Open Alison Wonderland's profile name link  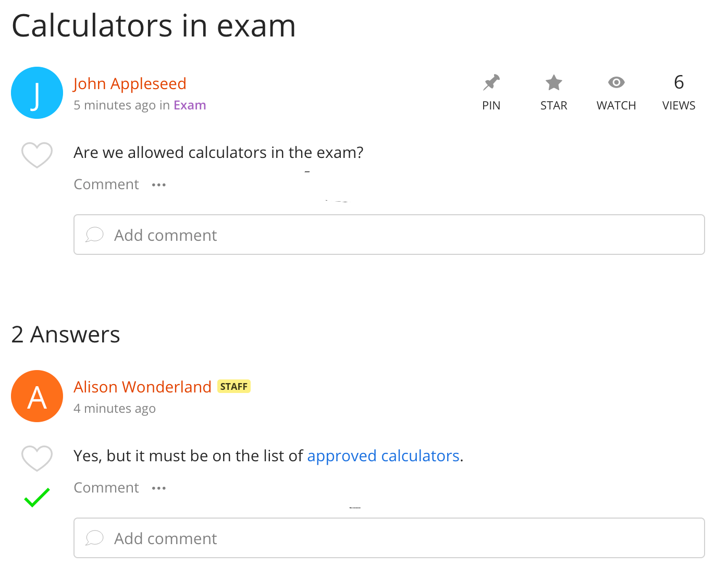(142, 387)
